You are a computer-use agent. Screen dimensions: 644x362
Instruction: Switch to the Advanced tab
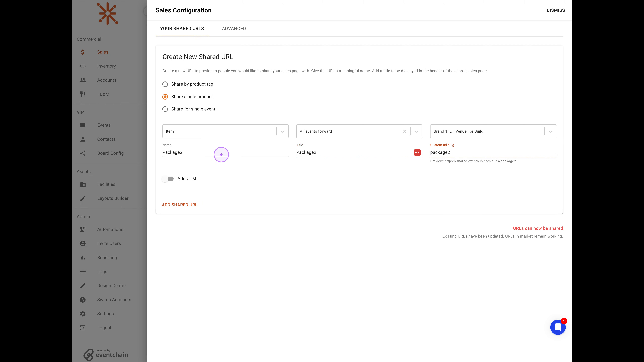click(x=234, y=29)
